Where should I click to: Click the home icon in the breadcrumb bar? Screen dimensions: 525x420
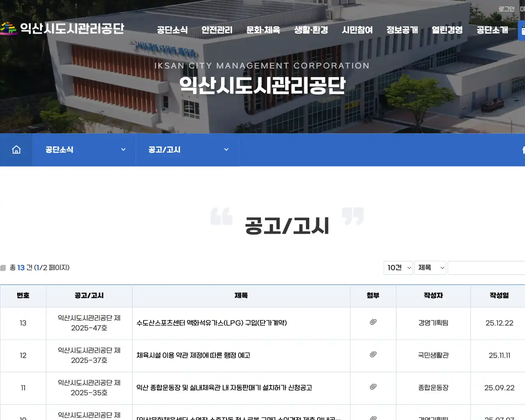pyautogui.click(x=16, y=150)
